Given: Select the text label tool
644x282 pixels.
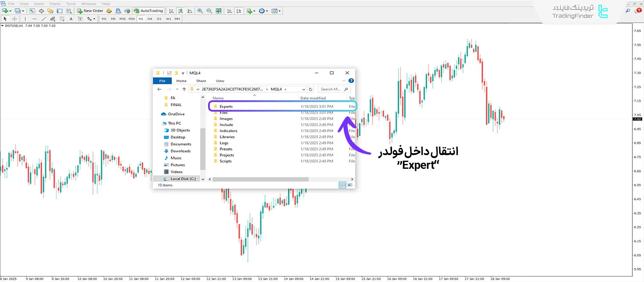Looking at the screenshot, I should (71, 19).
